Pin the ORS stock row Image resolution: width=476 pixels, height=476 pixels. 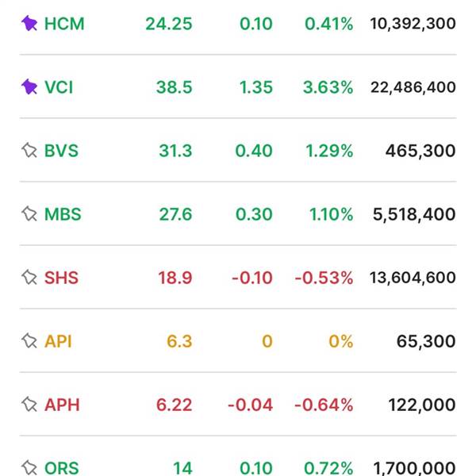[x=29, y=467]
